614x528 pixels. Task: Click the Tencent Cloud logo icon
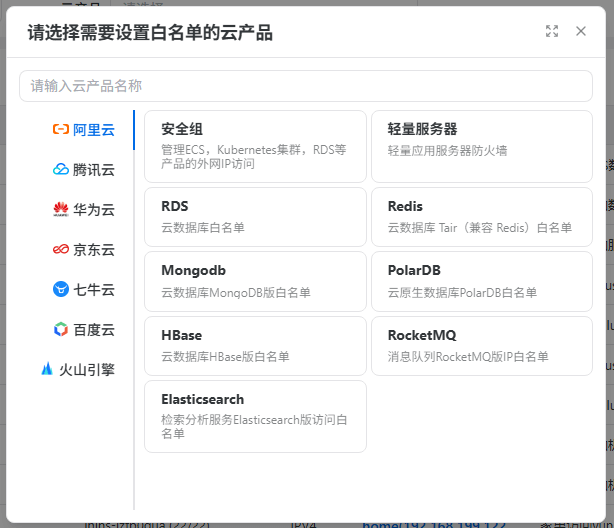point(61,170)
